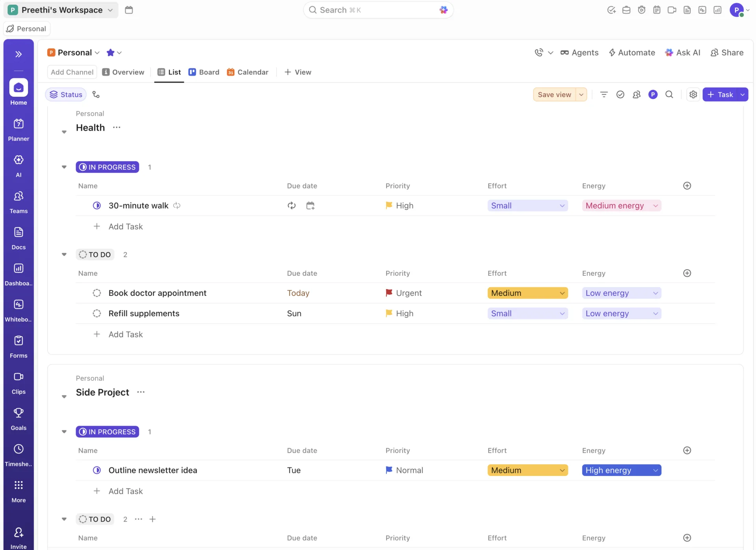Viewport: 756px width, 550px height.
Task: Click the Add Channel button
Action: (72, 72)
